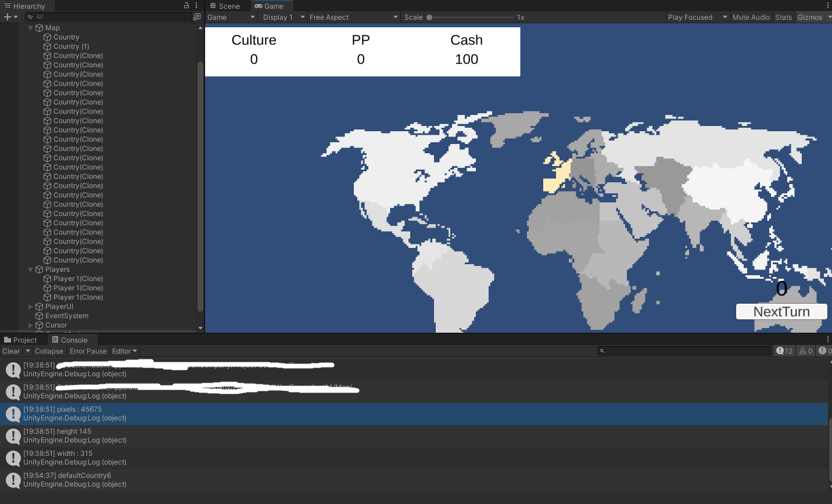The height and width of the screenshot is (504, 832).
Task: Open the Clear options dropdown arrow
Action: coord(27,351)
